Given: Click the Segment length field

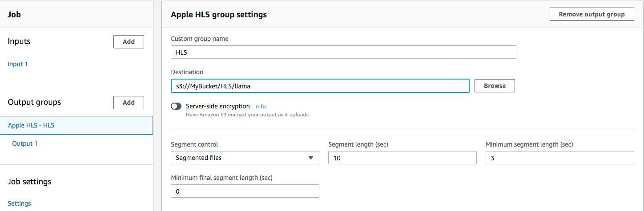Looking at the screenshot, I should point(402,158).
